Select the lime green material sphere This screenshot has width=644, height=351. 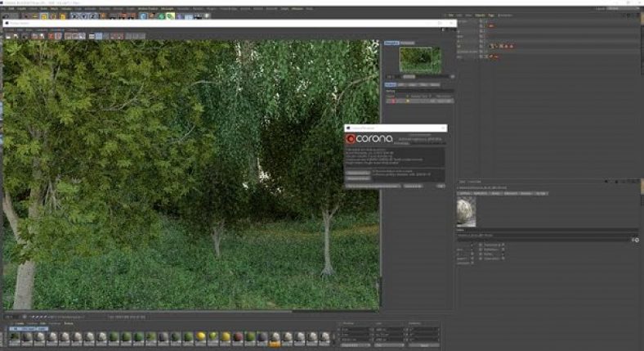[212, 337]
